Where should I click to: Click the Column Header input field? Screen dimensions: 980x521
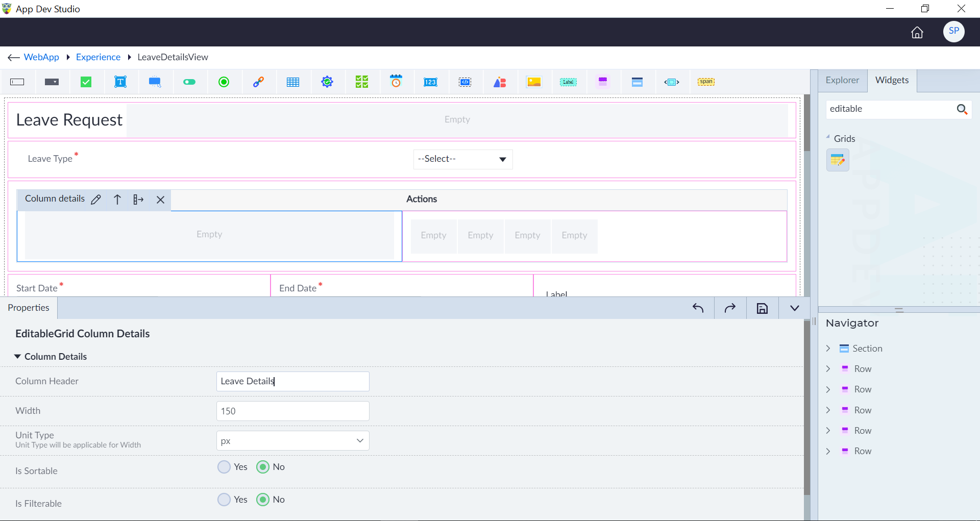(292, 382)
